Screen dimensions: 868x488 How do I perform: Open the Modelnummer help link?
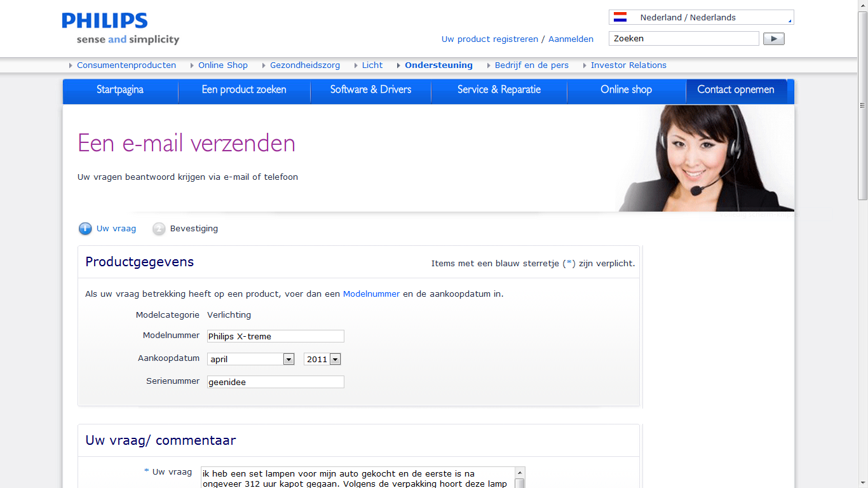pos(371,294)
